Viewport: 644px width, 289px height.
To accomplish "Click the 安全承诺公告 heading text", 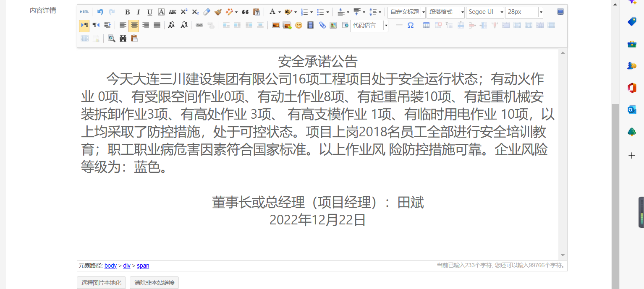I will coord(318,62).
